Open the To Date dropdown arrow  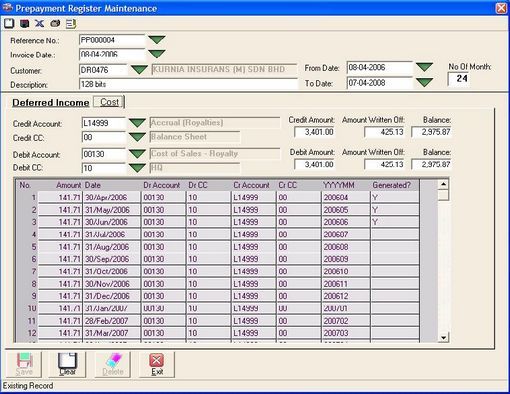[424, 82]
